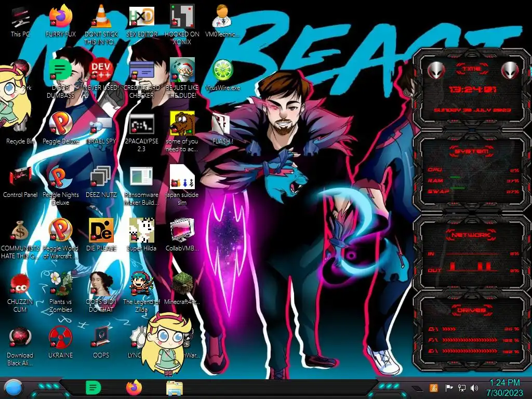532x399 pixels.
Task: Open File Explorer from the taskbar
Action: point(175,388)
